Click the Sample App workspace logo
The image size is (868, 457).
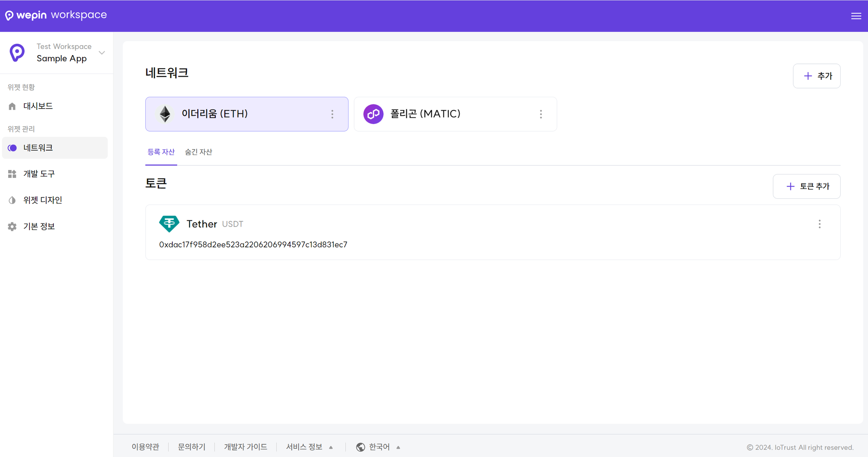[x=17, y=53]
